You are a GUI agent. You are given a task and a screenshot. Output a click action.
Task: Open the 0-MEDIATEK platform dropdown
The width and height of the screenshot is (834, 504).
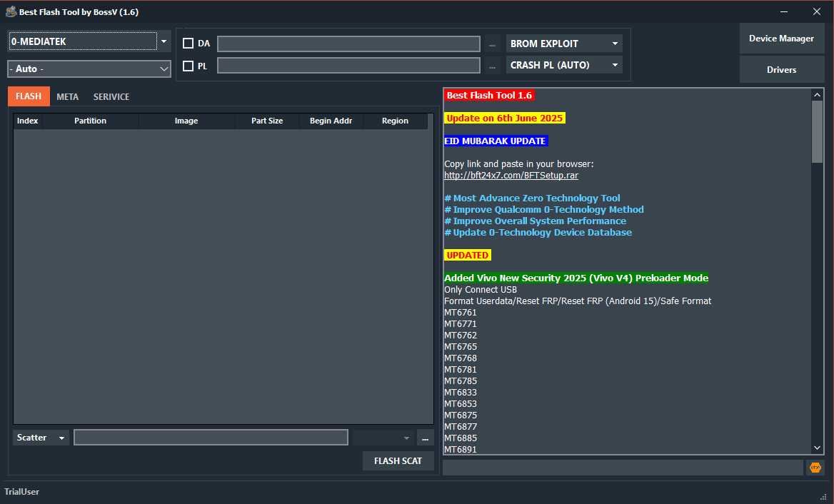coord(164,41)
